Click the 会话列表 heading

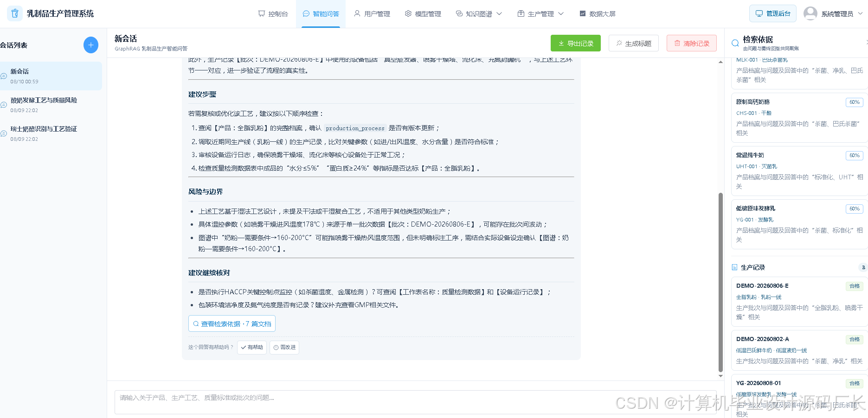(13, 45)
